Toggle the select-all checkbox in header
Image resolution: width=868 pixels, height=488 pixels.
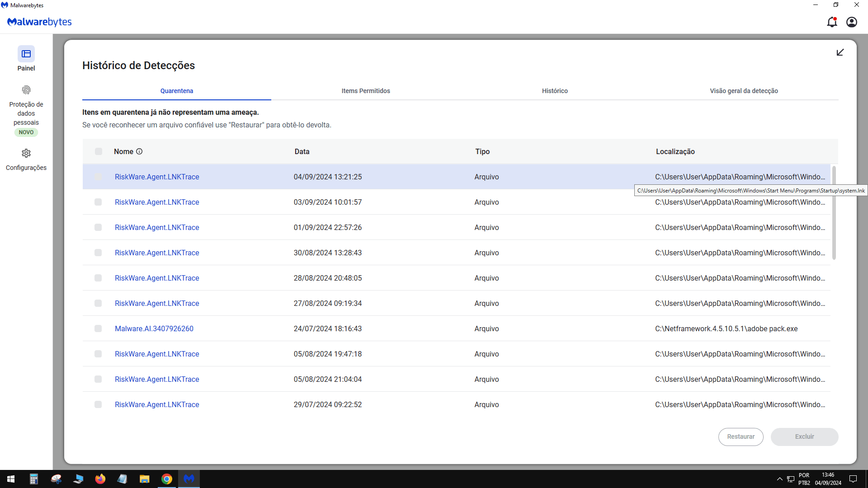tap(99, 151)
